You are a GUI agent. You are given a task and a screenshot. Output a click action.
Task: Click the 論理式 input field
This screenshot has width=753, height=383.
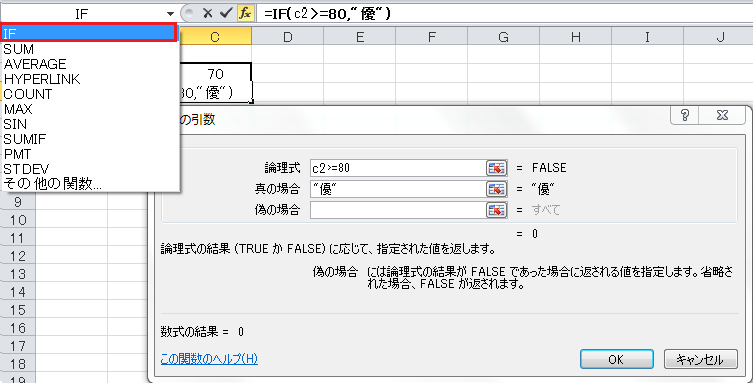[x=398, y=168]
